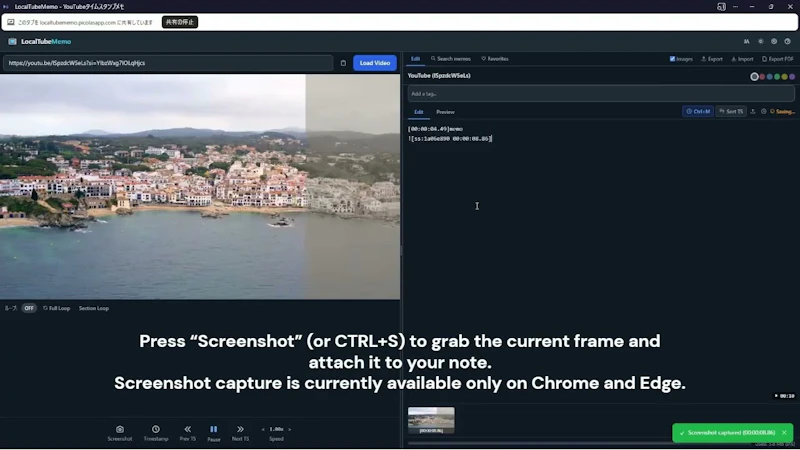Click the YouTube (ISpzdcW5eLs) memo title

tap(439, 76)
